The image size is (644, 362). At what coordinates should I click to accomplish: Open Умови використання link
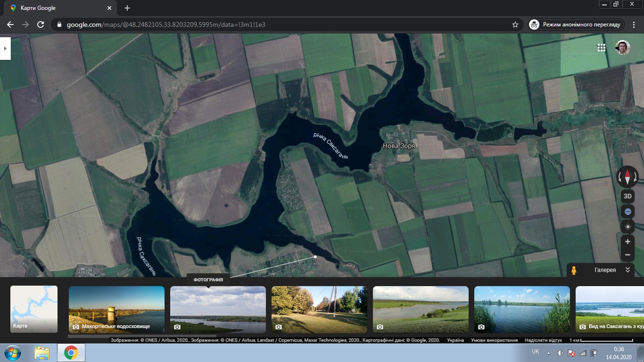pos(494,340)
